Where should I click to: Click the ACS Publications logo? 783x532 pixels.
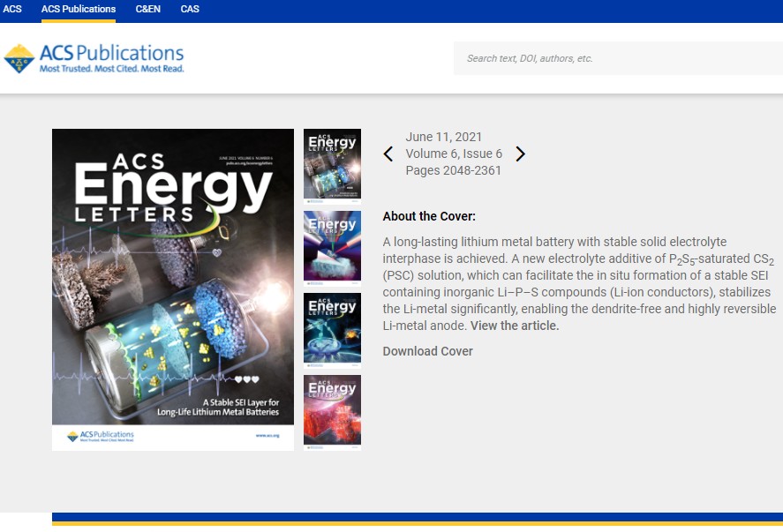click(94, 58)
